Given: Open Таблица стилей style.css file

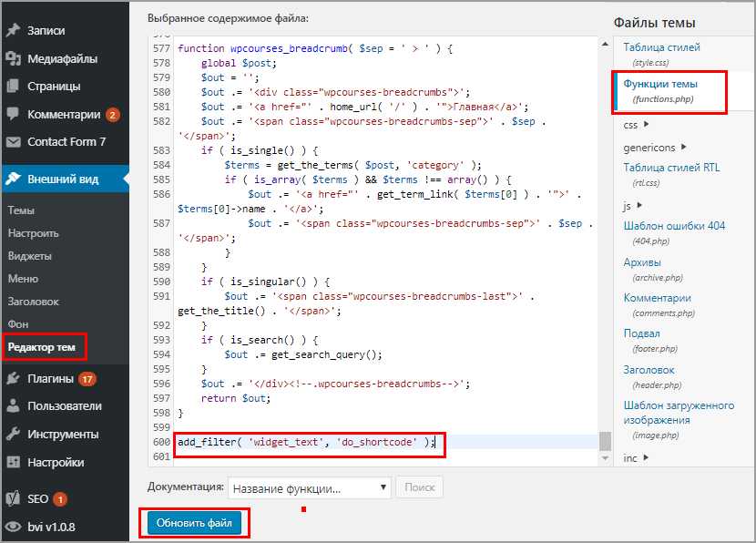Looking at the screenshot, I should coord(661,47).
